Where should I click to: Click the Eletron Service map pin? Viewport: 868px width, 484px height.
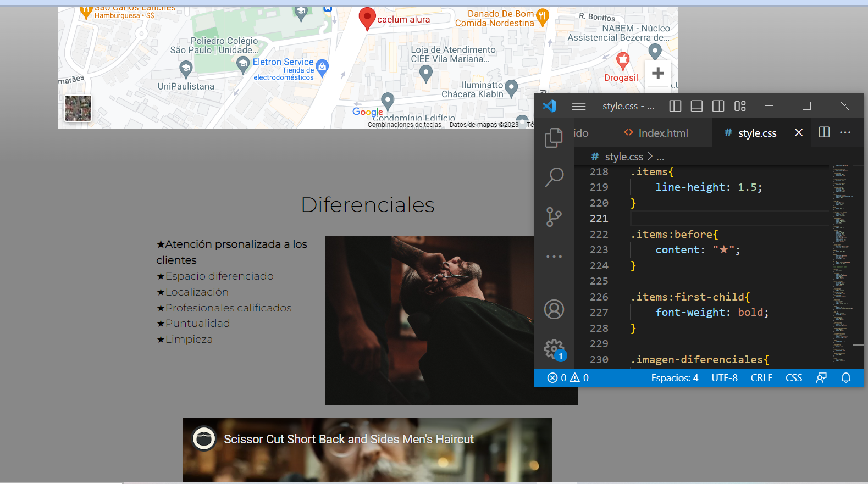tap(322, 68)
